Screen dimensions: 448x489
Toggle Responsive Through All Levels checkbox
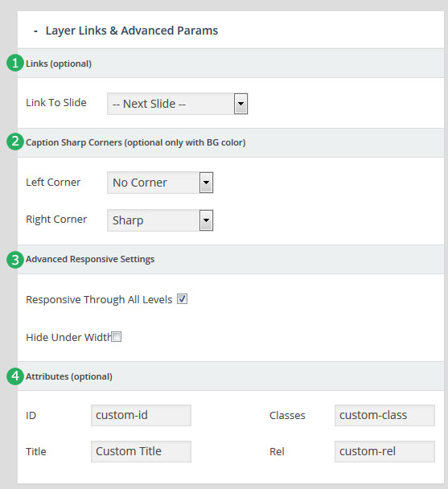click(x=183, y=299)
